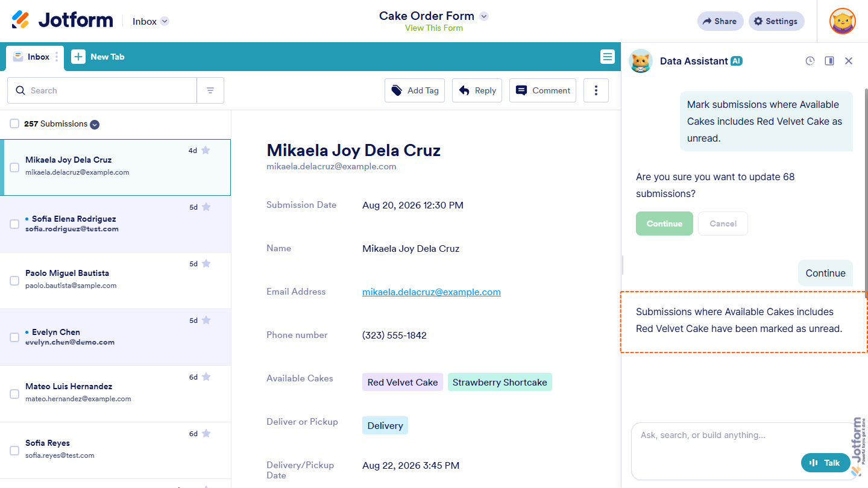Image resolution: width=868 pixels, height=488 pixels.
Task: Click the Delivery tag
Action: pos(385,425)
